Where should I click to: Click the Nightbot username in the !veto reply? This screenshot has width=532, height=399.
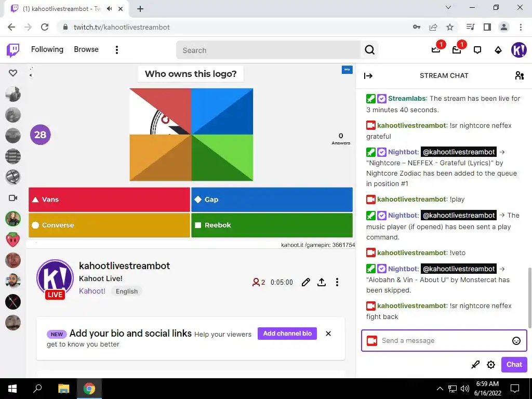point(403,269)
